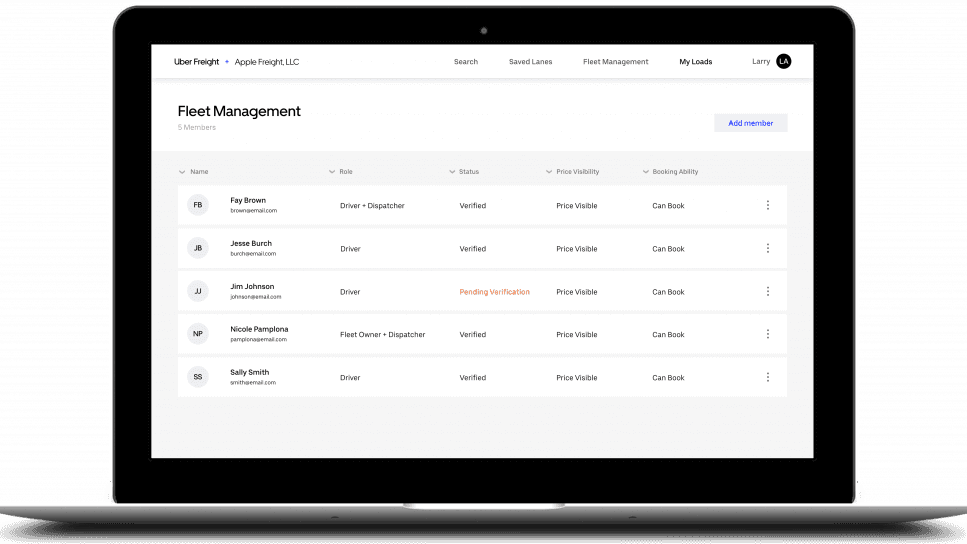The height and width of the screenshot is (544, 967).
Task: Sort the table by the Status column
Action: pyautogui.click(x=464, y=171)
